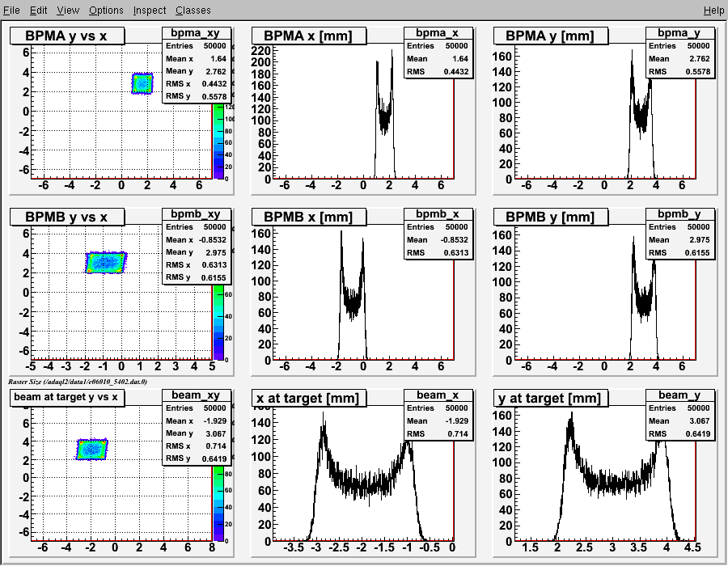The width and height of the screenshot is (728, 566).
Task: Select the 'BPMB y [mm]' title box
Action: (x=551, y=217)
